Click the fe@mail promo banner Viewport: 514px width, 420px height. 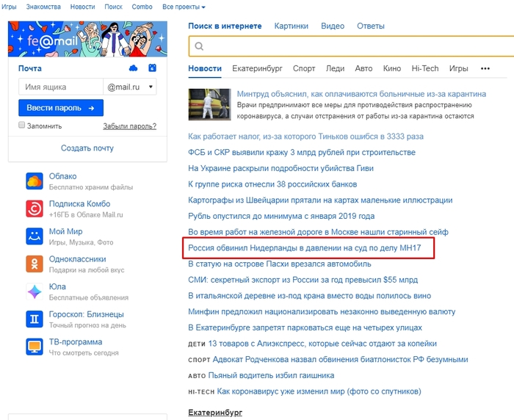point(87,39)
